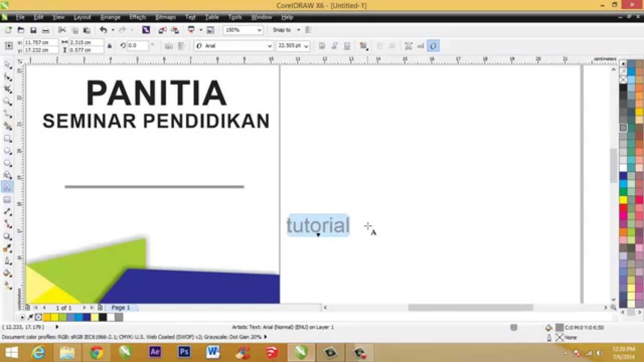Select the Ellipse tool
The width and height of the screenshot is (644, 362).
8,150
